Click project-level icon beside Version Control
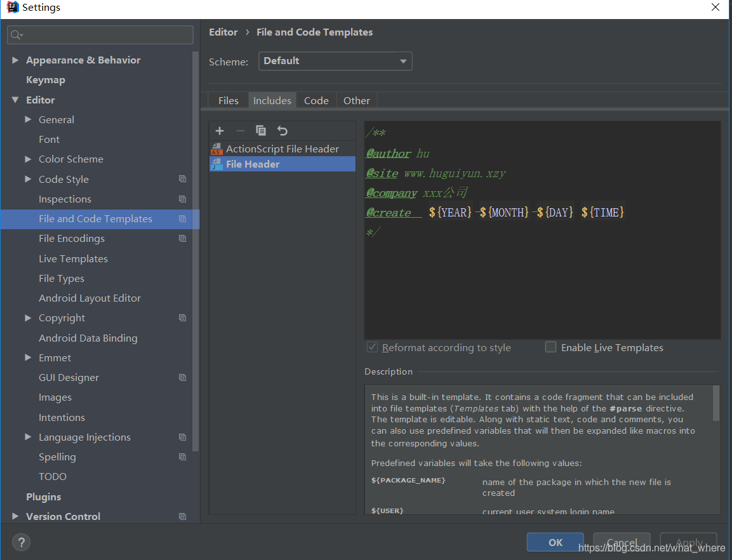Image resolution: width=732 pixels, height=560 pixels. pyautogui.click(x=183, y=517)
